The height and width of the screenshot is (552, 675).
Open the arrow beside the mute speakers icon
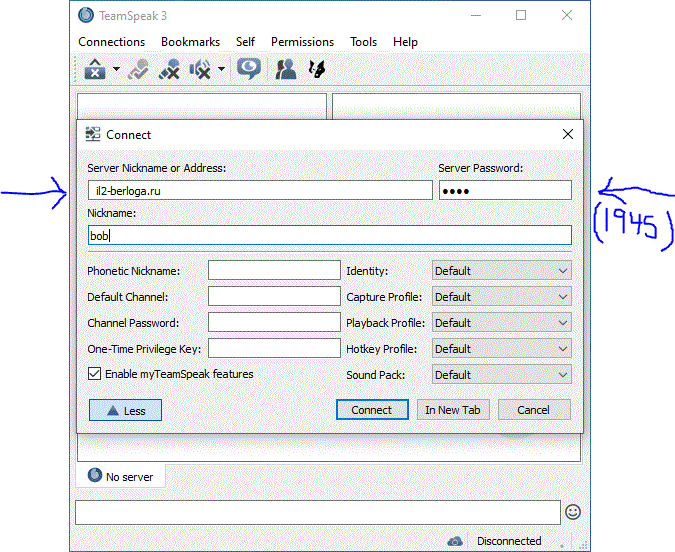click(x=221, y=69)
